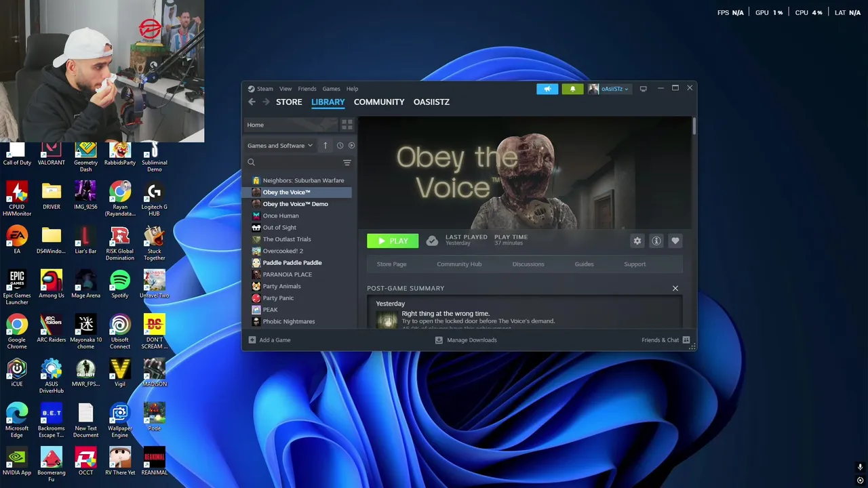This screenshot has height=488, width=868.
Task: Open Liar's Bar desktop shortcut
Action: point(85,240)
